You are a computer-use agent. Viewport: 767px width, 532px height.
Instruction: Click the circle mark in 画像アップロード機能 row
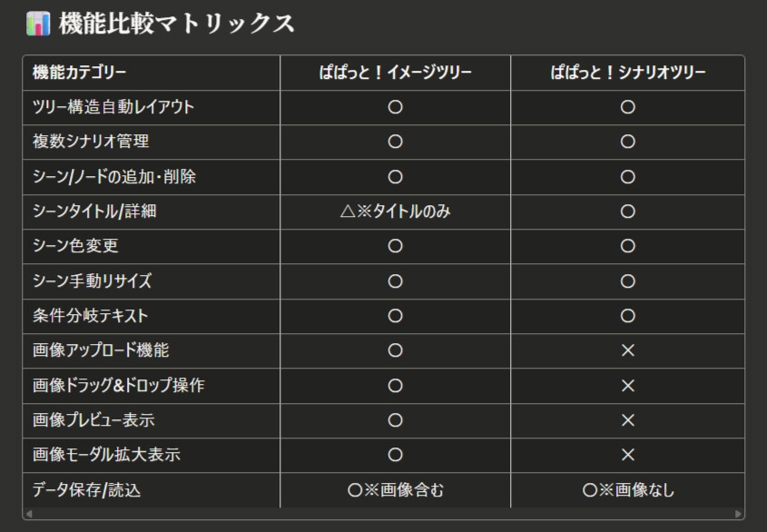click(x=395, y=350)
